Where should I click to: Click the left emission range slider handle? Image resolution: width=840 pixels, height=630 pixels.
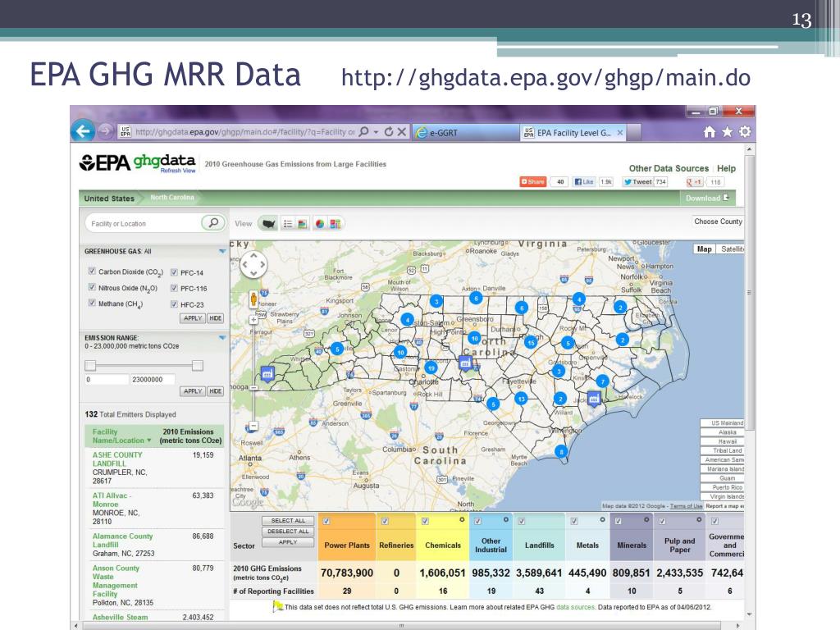(90, 365)
